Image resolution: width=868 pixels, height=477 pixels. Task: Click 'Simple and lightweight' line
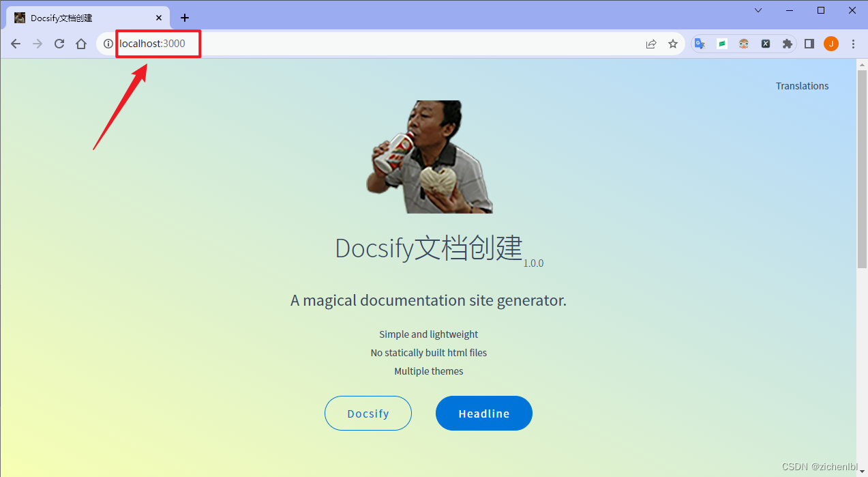429,334
